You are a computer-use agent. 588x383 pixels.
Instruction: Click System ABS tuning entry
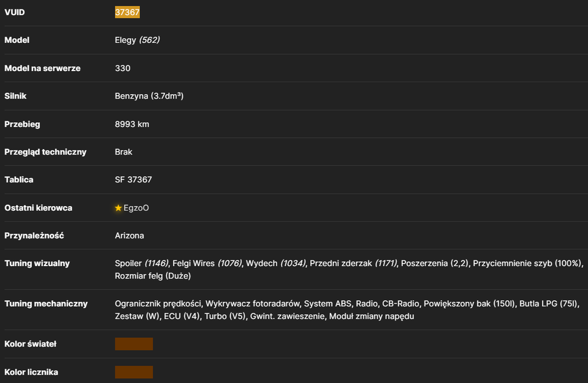(328, 304)
